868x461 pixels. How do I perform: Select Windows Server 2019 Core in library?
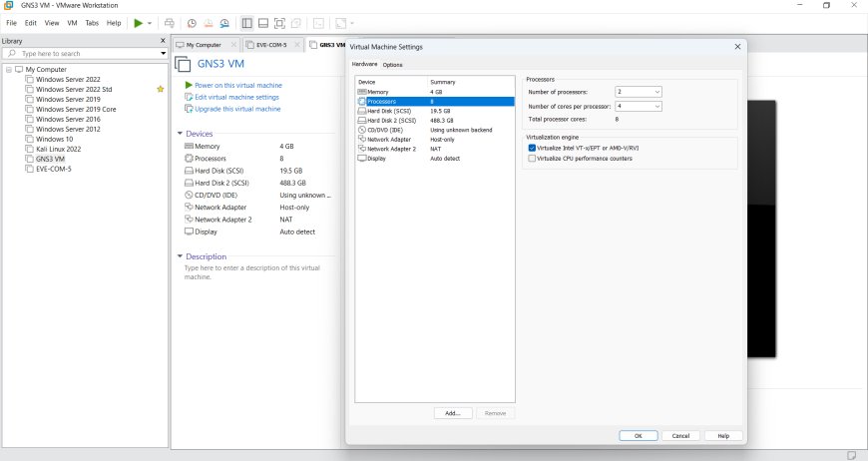[76, 109]
